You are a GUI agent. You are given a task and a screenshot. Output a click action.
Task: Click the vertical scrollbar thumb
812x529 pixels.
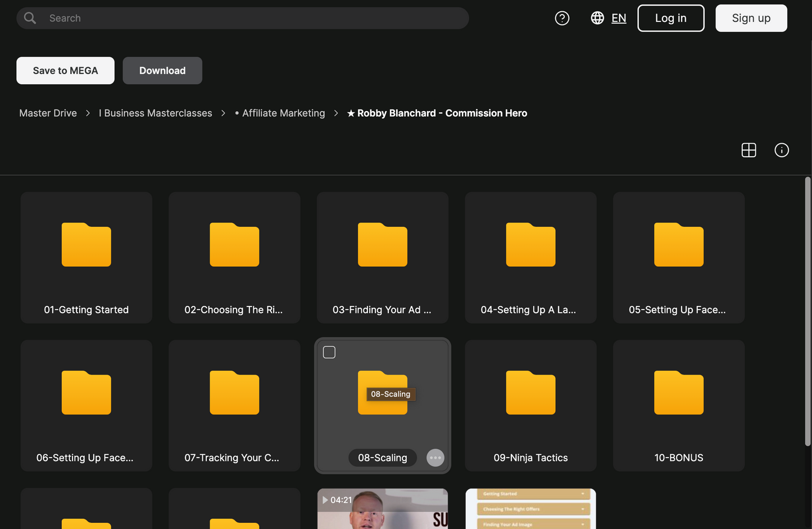(808, 312)
